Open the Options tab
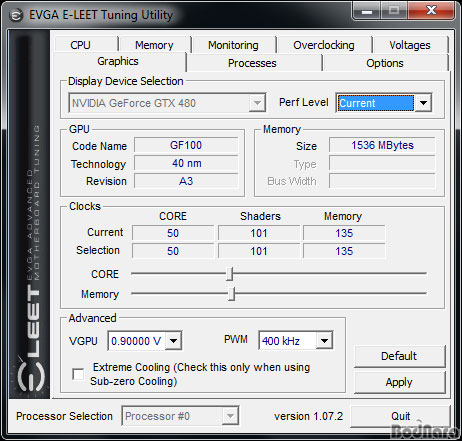Image resolution: width=462 pixels, height=441 pixels. (x=385, y=63)
